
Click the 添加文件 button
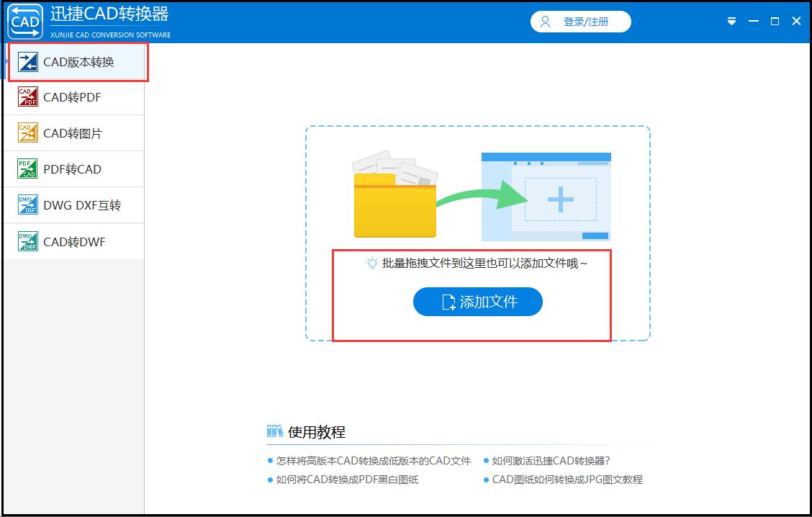pyautogui.click(x=477, y=302)
